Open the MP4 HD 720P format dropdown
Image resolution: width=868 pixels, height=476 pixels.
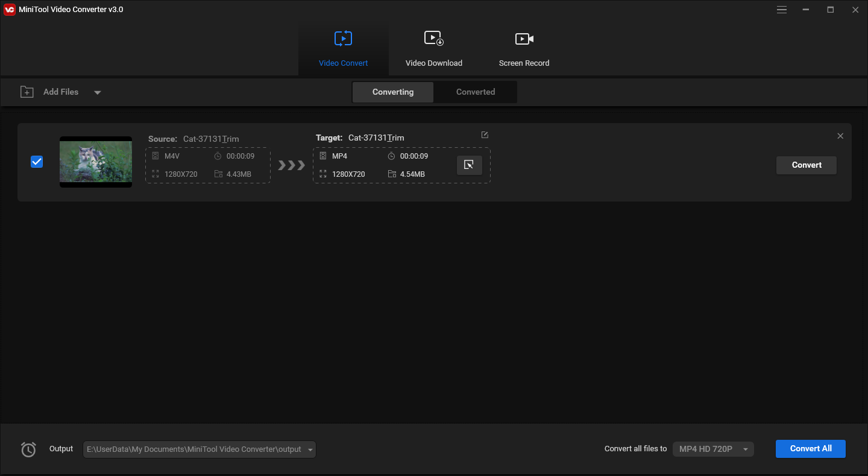tap(713, 449)
